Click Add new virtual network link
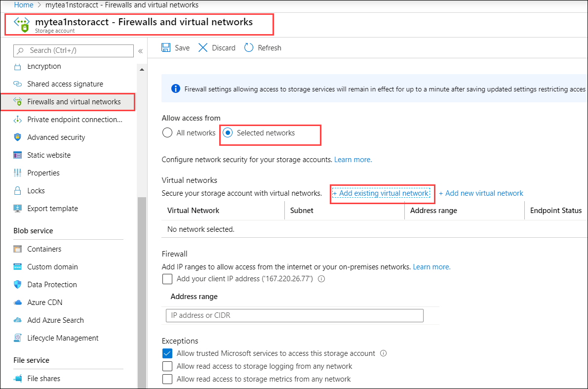 481,193
